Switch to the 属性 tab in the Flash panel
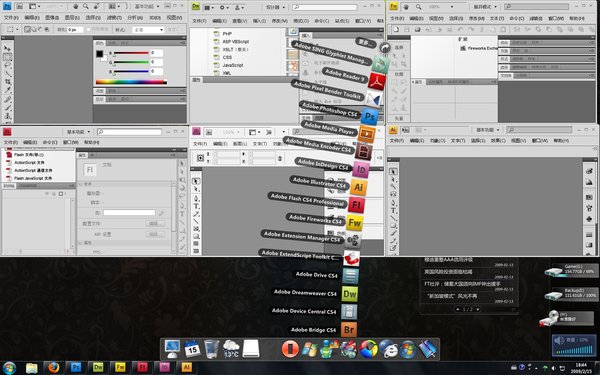 (x=82, y=155)
